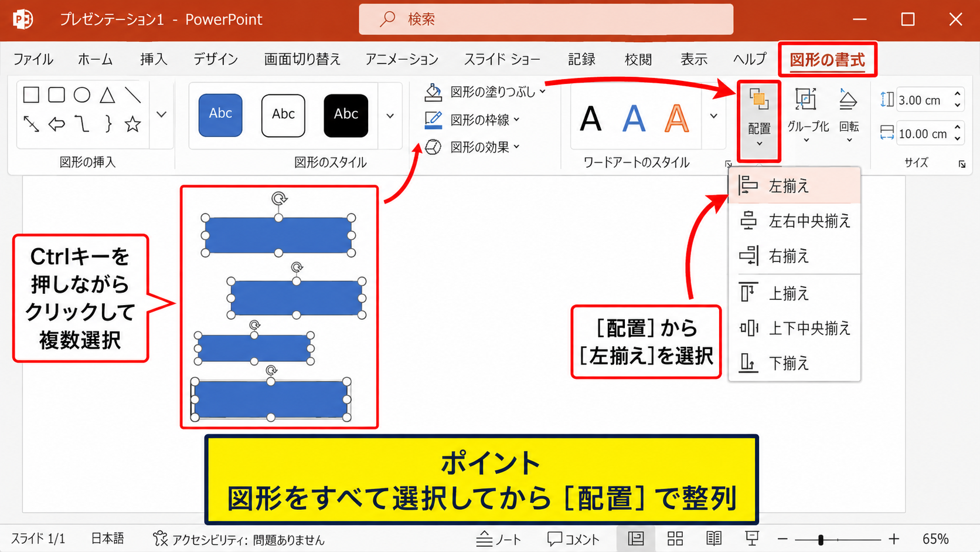The height and width of the screenshot is (552, 980).
Task: Open the Notes (ノート) pane
Action: pos(498,539)
